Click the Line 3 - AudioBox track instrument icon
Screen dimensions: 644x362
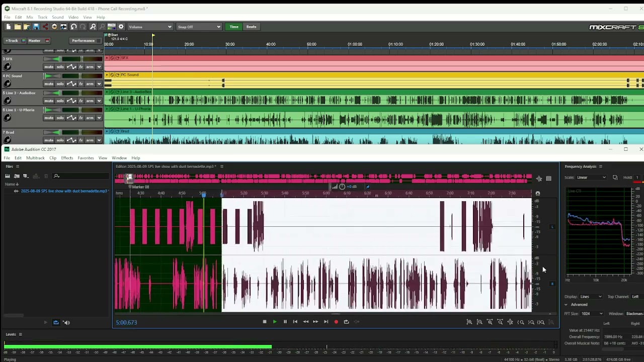(x=7, y=101)
